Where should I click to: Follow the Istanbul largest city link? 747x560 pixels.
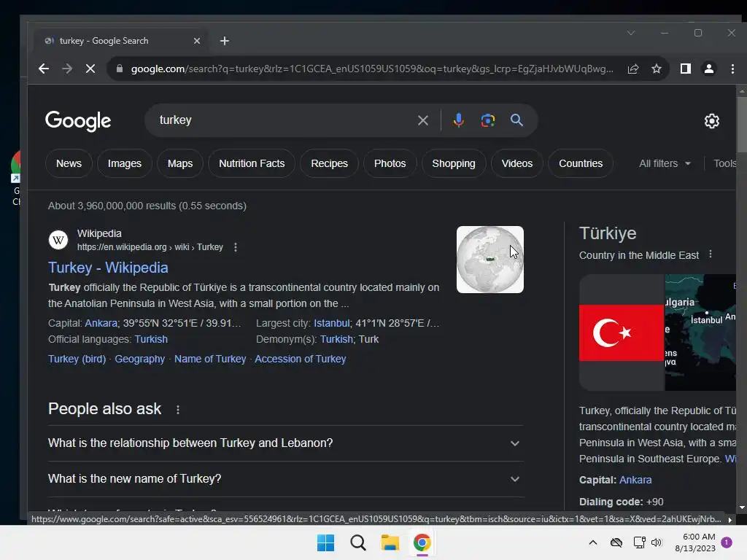click(x=332, y=323)
